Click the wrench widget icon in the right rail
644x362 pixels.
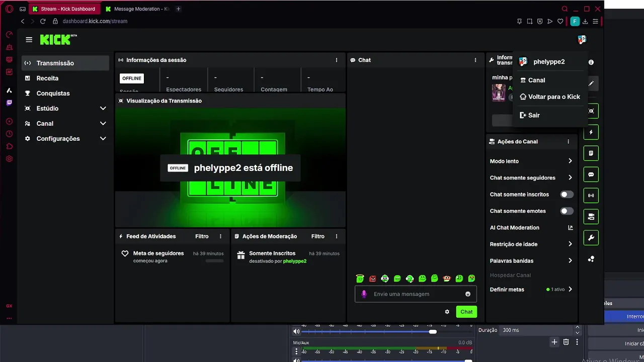point(591,238)
